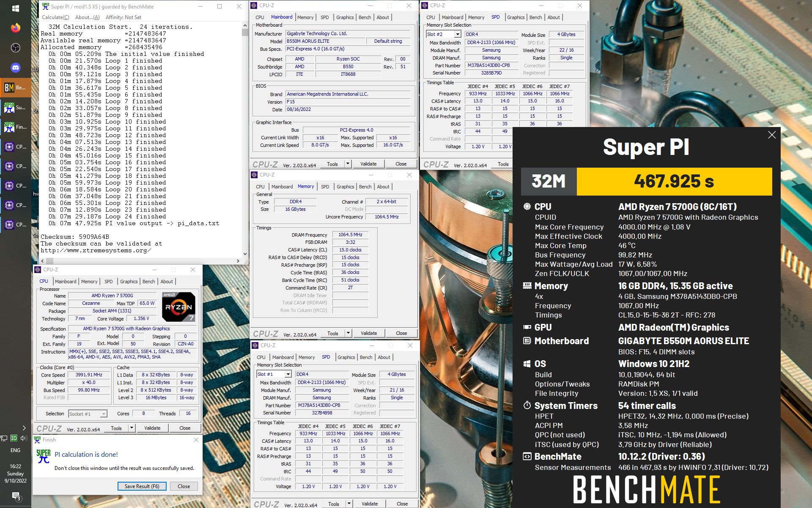
Task: Open Calculate menu in Super PI
Action: tap(55, 17)
